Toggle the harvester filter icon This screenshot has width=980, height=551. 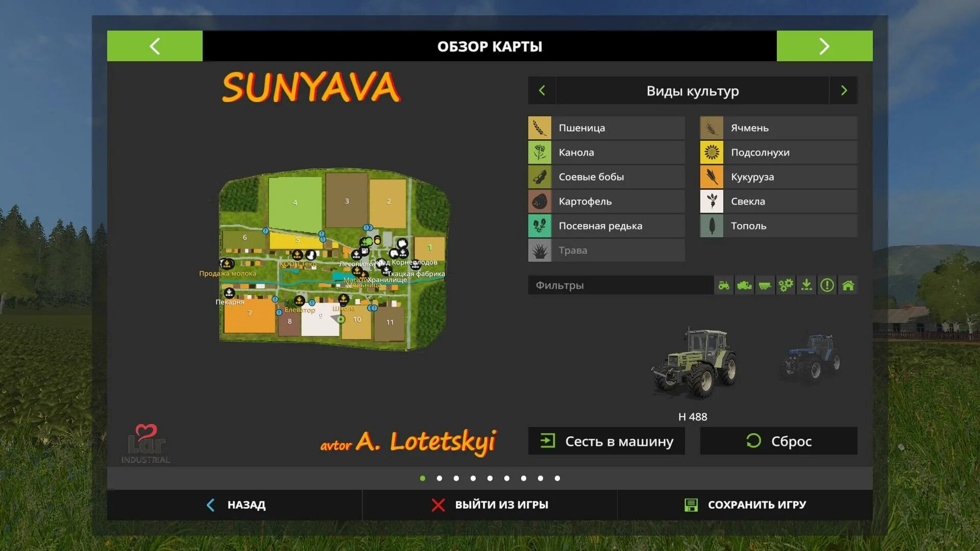tap(745, 285)
